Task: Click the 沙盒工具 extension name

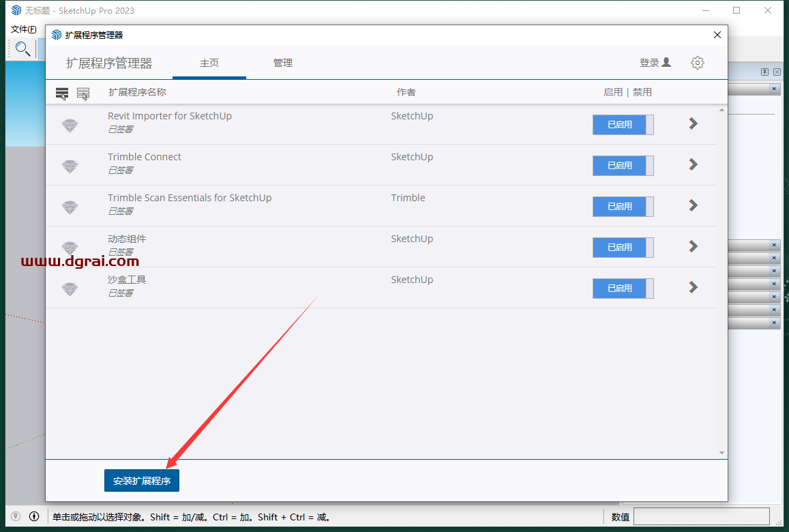Action: coord(127,280)
